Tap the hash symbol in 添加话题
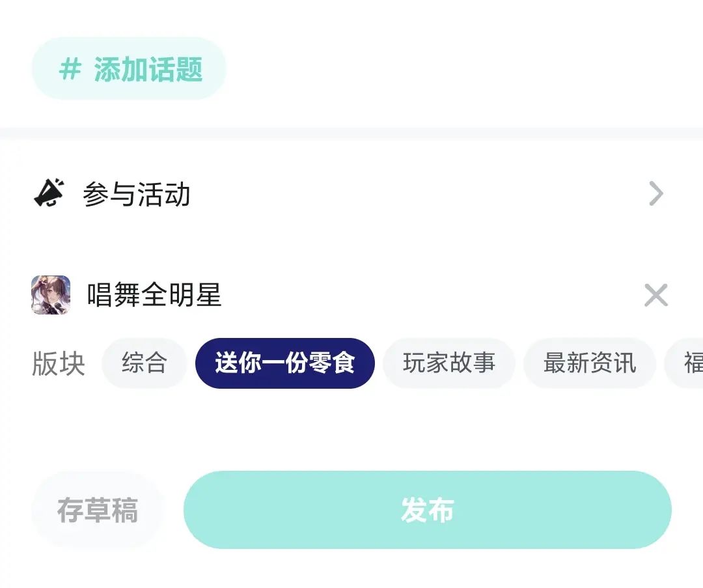Screen dimensions: 703x588 click(x=70, y=69)
